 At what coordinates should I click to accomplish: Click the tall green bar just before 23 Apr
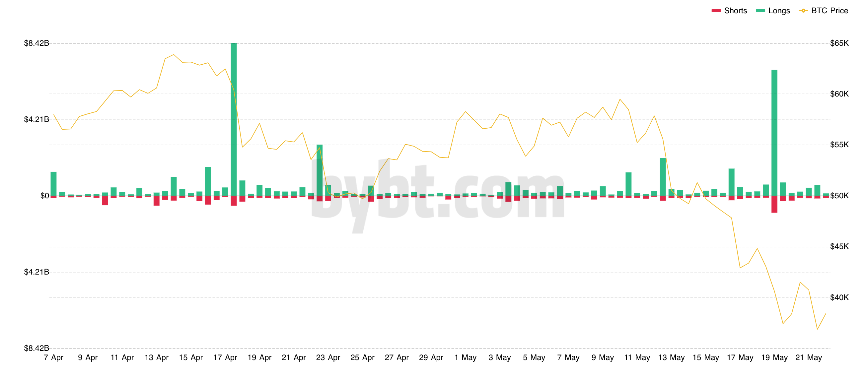pyautogui.click(x=320, y=170)
